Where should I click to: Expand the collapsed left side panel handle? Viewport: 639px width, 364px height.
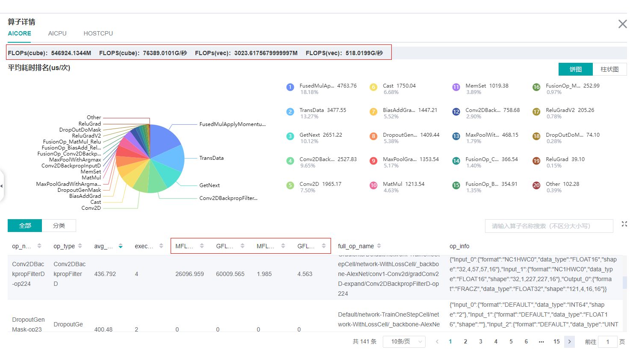pyautogui.click(x=2, y=186)
